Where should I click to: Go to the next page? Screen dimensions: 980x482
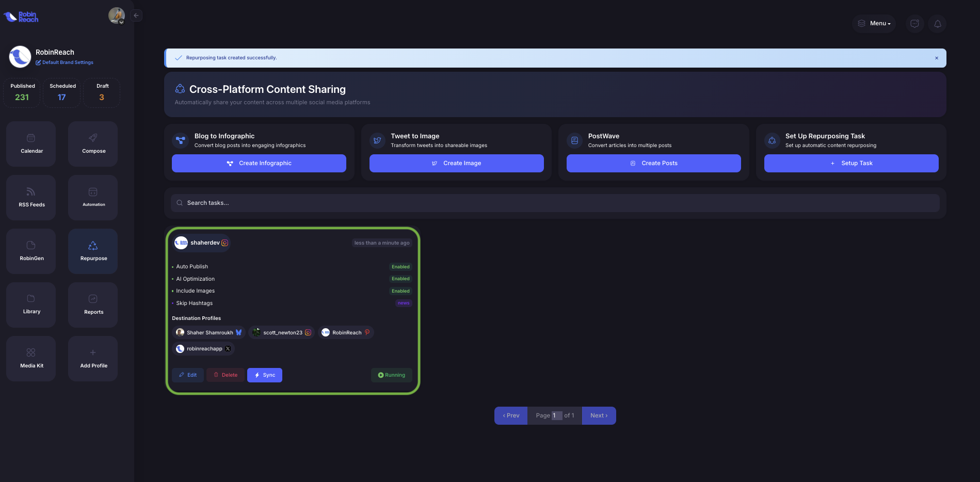tap(599, 415)
